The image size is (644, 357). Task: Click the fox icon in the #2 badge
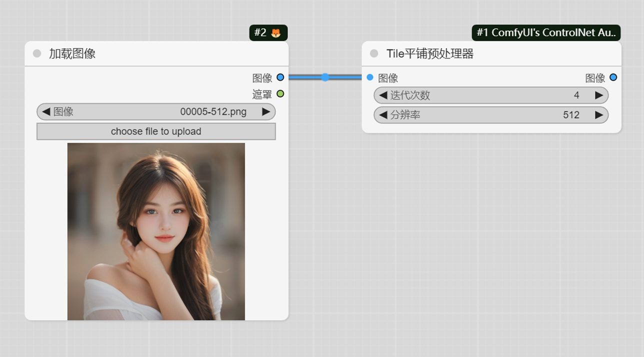pyautogui.click(x=279, y=32)
